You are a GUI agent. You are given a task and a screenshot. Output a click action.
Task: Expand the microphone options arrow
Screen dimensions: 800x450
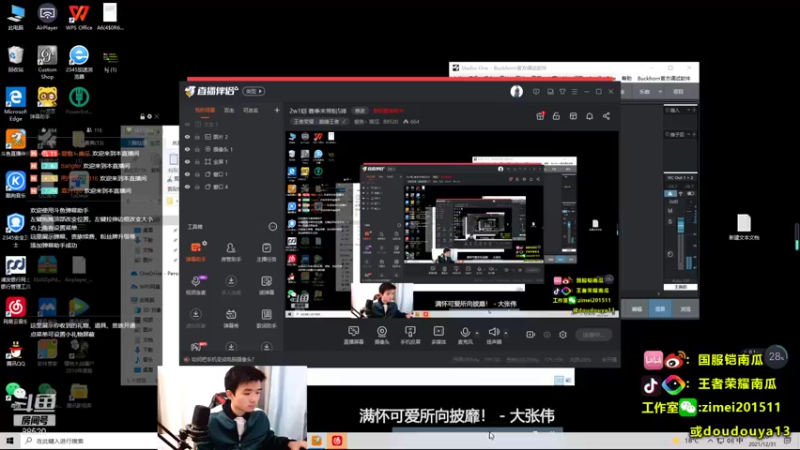click(477, 333)
